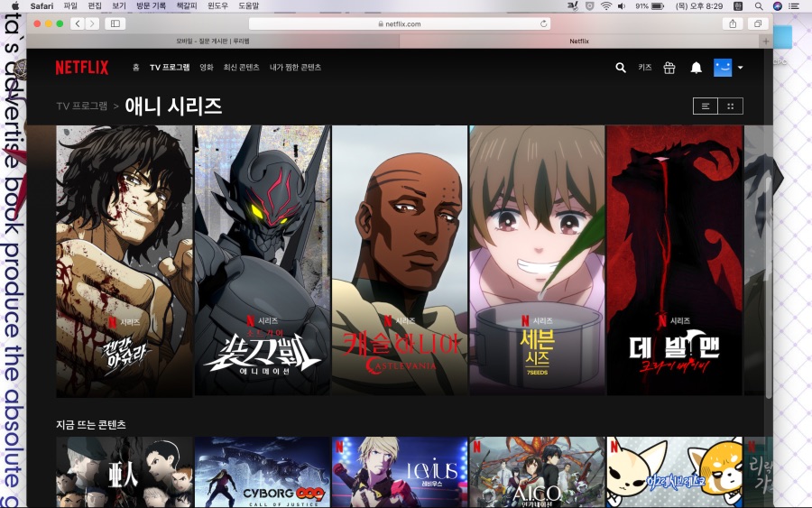The image size is (812, 508).
Task: Switch to the Netflix tab
Action: pos(579,41)
